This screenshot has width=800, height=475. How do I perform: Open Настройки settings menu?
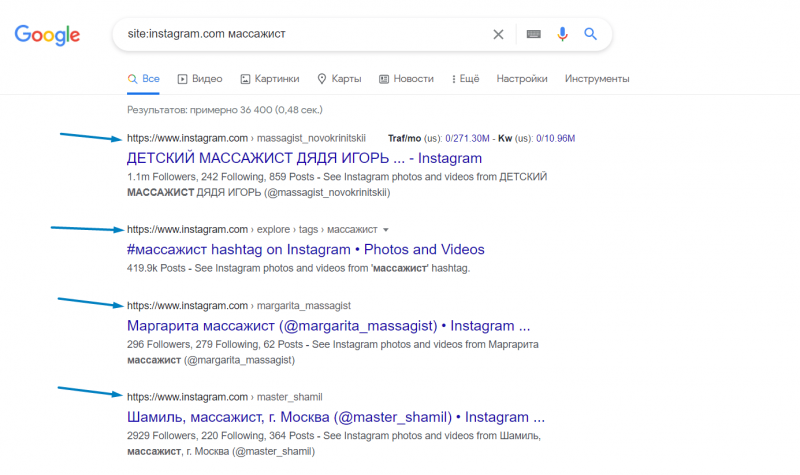522,79
